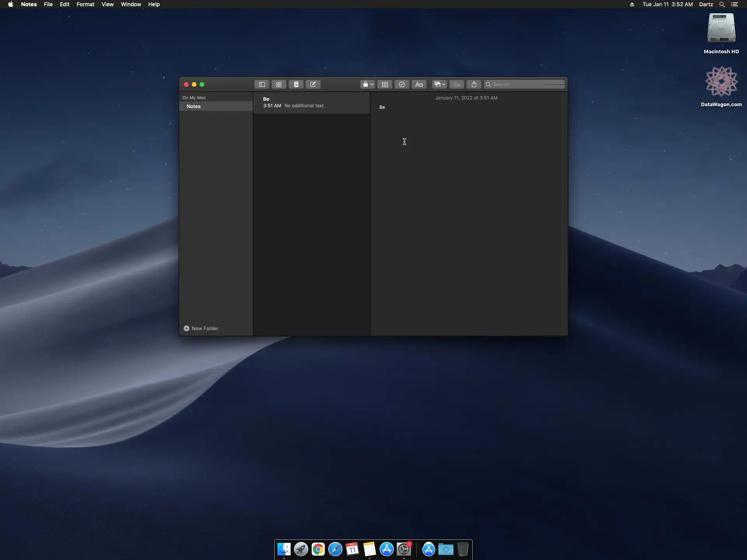
Task: Open the View menu
Action: 107,4
